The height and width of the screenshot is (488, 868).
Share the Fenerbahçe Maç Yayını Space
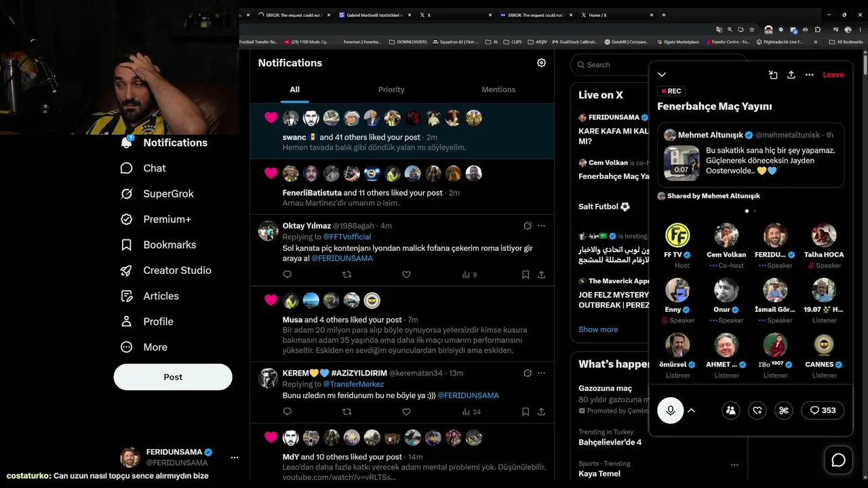[791, 75]
